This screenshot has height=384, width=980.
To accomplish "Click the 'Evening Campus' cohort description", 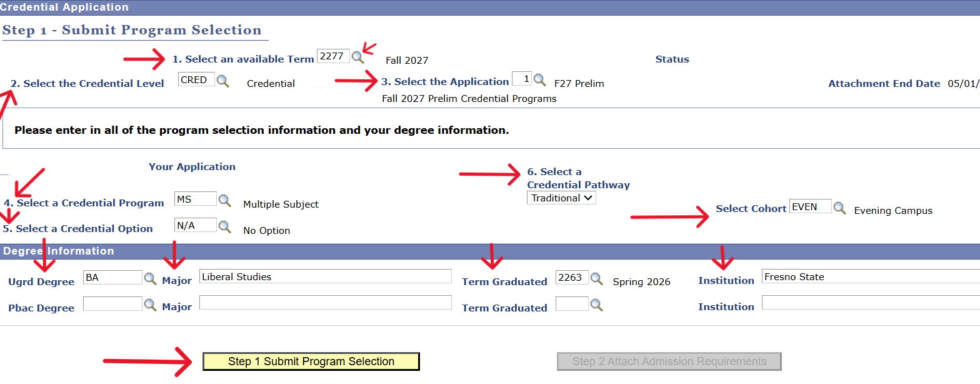I will [x=893, y=211].
